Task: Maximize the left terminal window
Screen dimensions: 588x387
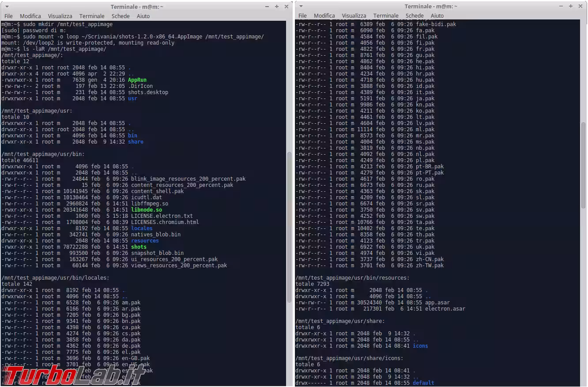Action: point(277,7)
